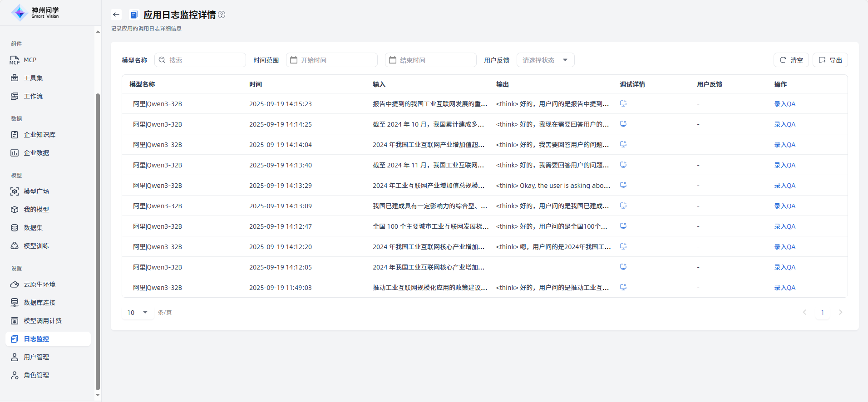Open debug details icon for 14:13:29 log
Screen dimensions: 868x402
(x=623, y=185)
